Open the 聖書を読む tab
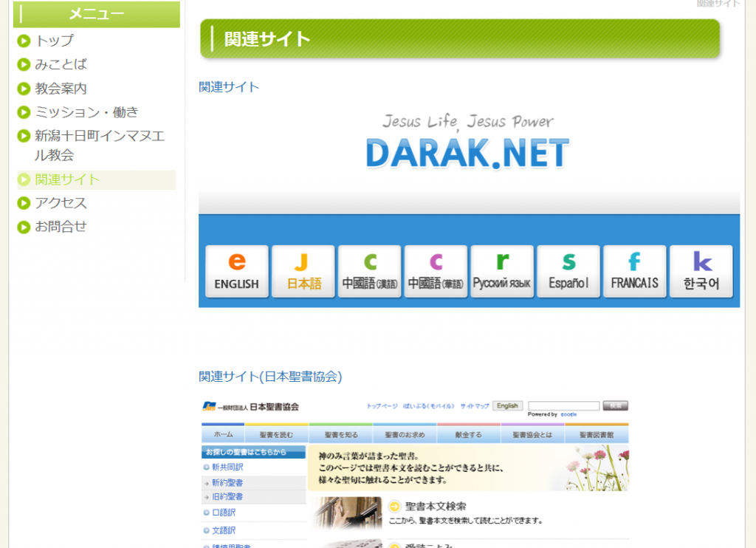Image resolution: width=756 pixels, height=548 pixels. [x=276, y=435]
